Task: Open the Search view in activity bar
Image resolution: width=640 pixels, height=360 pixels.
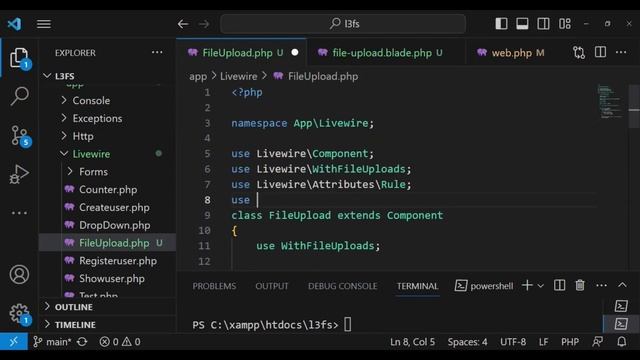Action: [x=19, y=96]
